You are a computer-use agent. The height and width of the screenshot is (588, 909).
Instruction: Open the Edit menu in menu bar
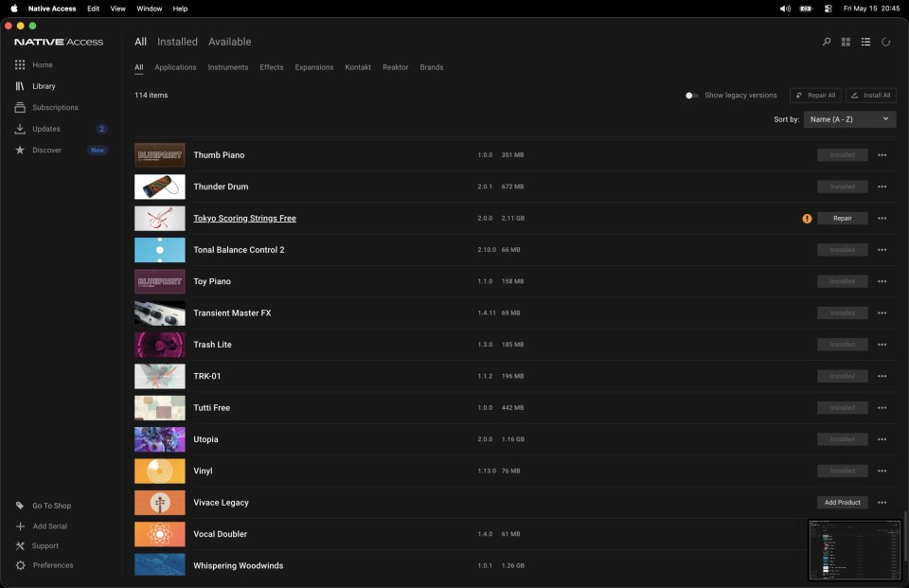coord(94,9)
